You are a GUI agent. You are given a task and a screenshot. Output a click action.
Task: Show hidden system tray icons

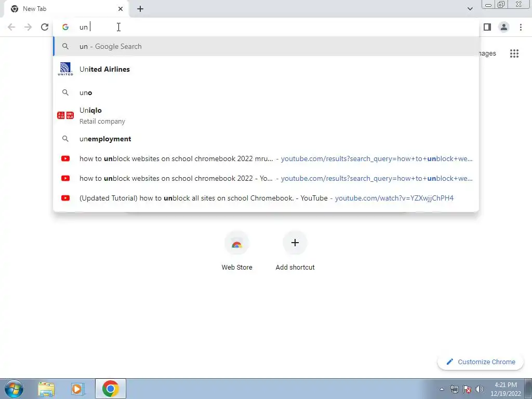(x=442, y=389)
